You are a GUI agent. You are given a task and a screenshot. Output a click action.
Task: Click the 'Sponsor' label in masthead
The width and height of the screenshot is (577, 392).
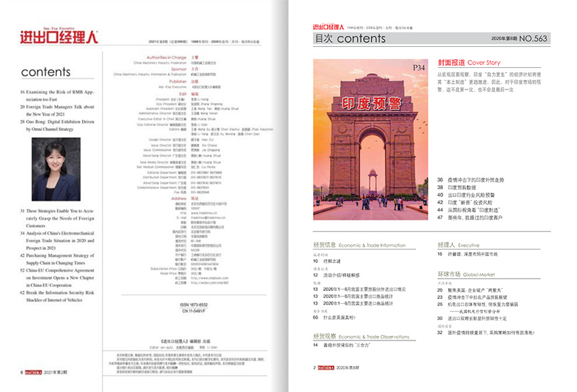point(179,69)
